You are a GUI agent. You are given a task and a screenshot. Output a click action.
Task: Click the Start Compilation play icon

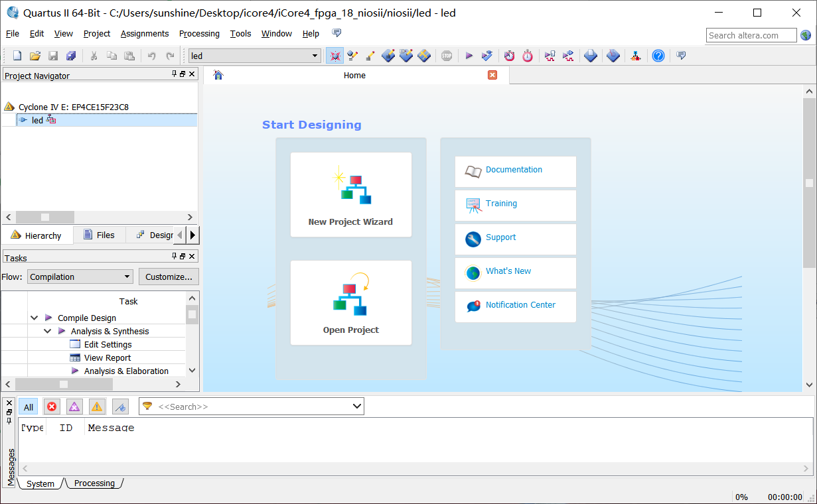point(469,56)
